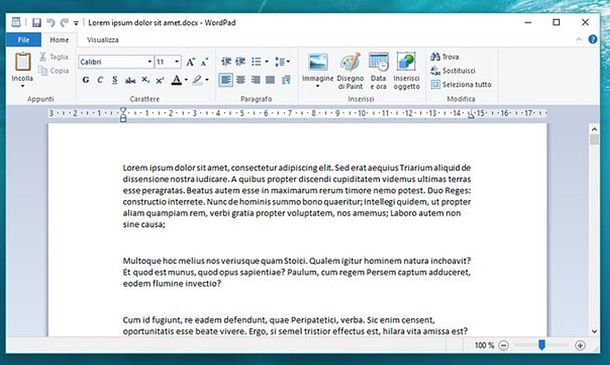
Task: Click the Sostituisci replace button
Action: point(453,70)
